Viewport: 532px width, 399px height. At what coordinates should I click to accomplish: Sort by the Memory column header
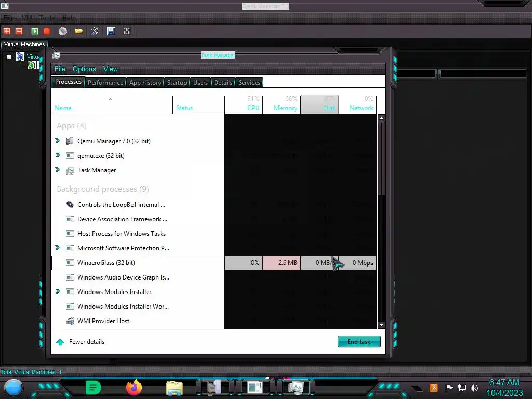[282, 104]
